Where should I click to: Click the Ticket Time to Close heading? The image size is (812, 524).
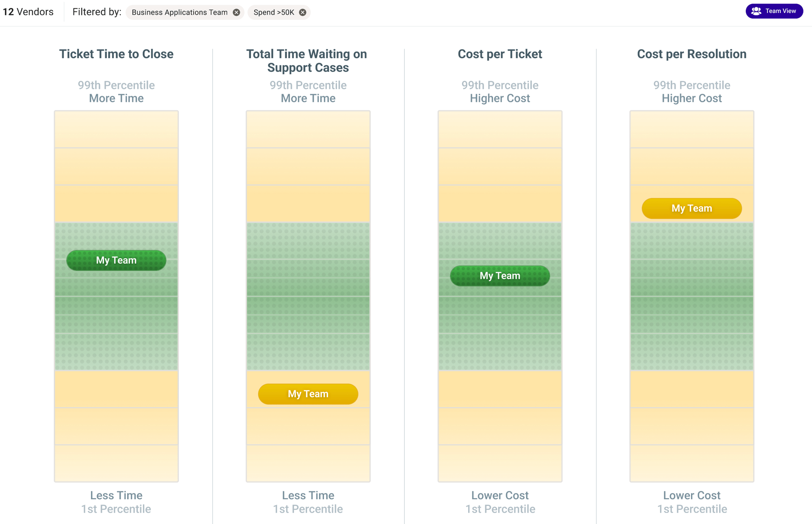(116, 54)
